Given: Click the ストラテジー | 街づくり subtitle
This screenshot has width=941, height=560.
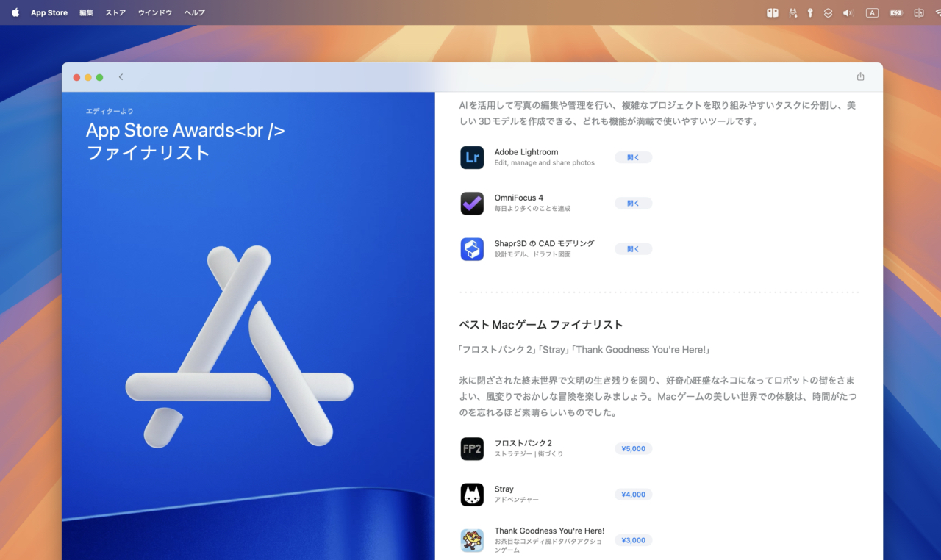Looking at the screenshot, I should pos(529,454).
